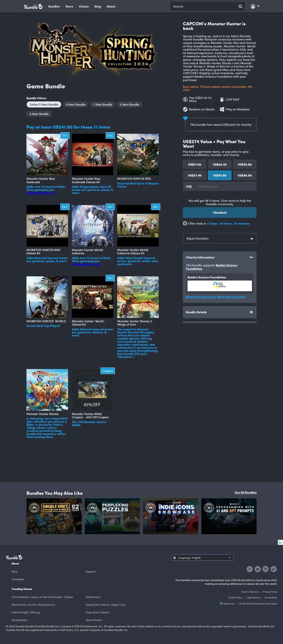
Task: Click the Raiden Science Foundation logo
Action: [x=220, y=285]
